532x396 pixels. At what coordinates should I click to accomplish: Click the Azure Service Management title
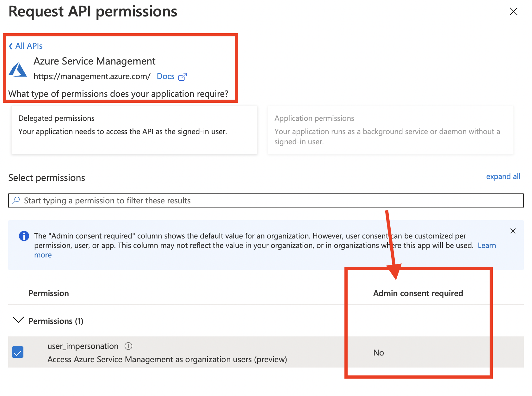pos(95,61)
